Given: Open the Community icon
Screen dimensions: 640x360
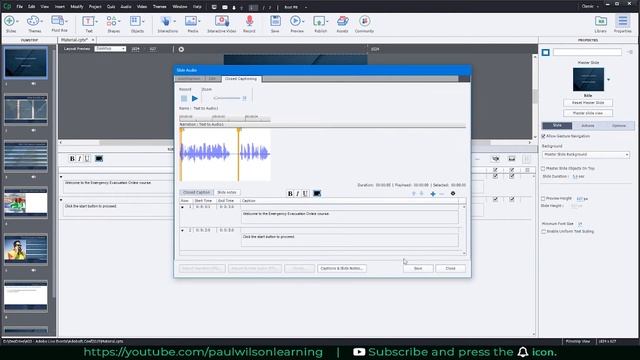Looking at the screenshot, I should [364, 21].
